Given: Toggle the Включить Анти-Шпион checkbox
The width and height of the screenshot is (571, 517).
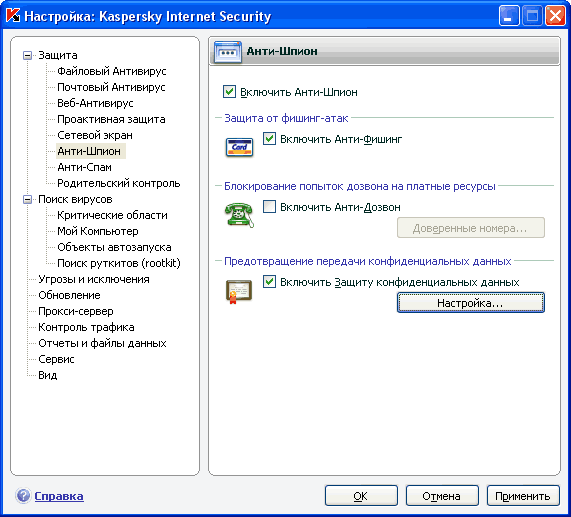Looking at the screenshot, I should coord(229,92).
